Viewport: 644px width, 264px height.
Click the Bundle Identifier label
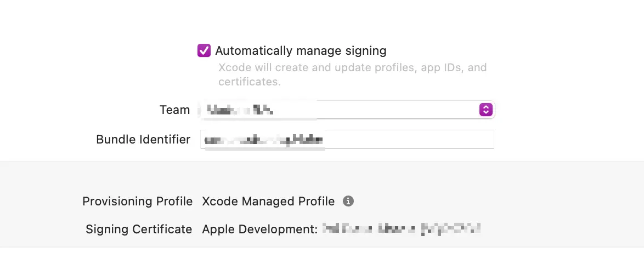pyautogui.click(x=143, y=139)
